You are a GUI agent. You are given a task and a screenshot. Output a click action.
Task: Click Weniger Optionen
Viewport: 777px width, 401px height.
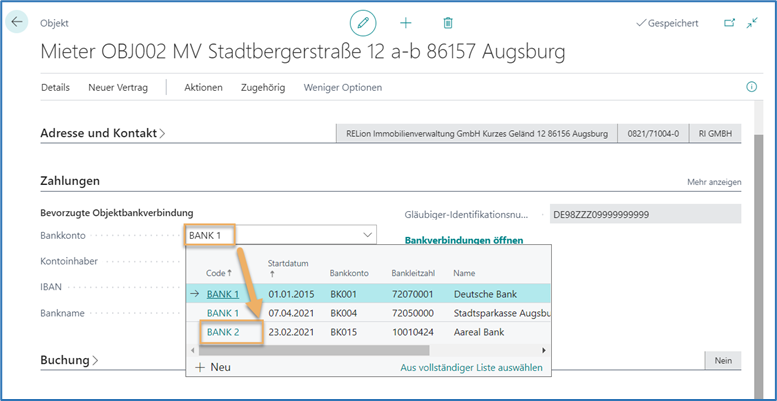343,87
